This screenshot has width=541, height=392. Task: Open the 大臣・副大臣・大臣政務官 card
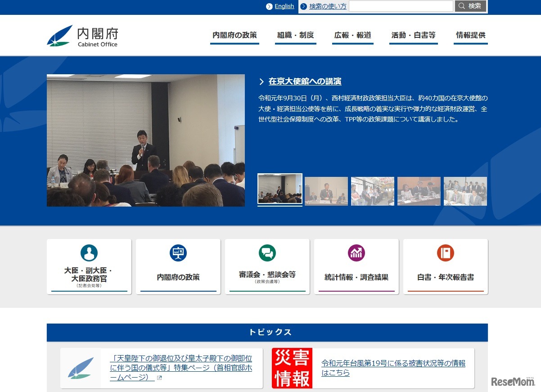click(89, 267)
